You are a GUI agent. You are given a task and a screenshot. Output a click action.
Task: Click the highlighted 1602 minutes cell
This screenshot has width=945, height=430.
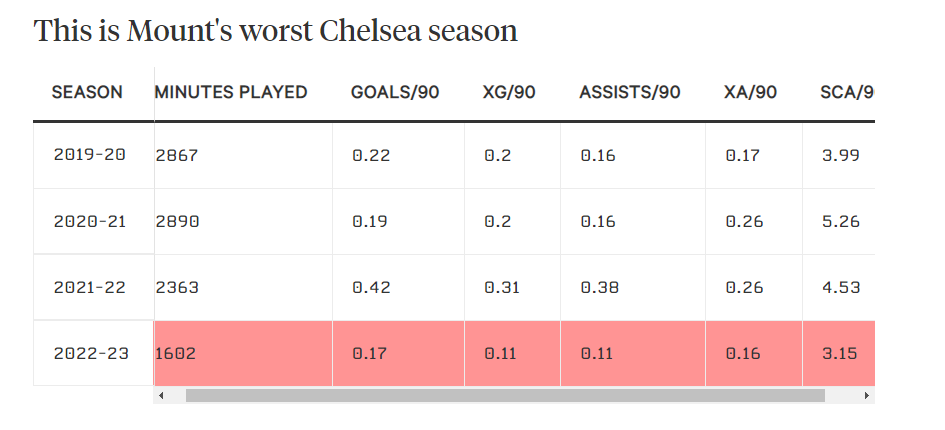pos(178,353)
